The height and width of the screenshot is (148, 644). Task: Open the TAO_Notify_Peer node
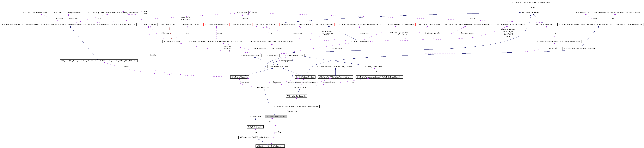[x=255, y=117]
